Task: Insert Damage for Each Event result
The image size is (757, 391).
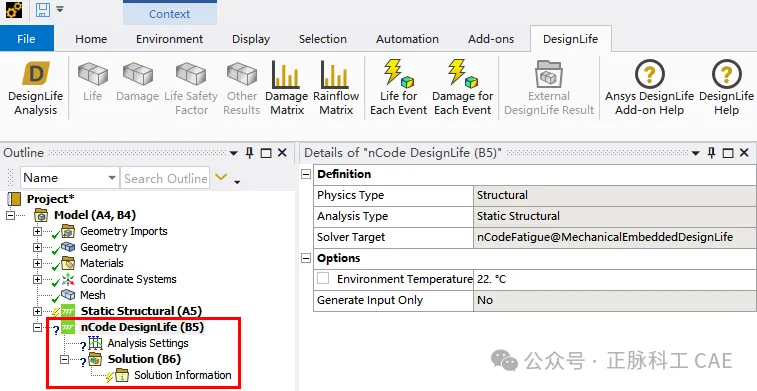Action: pos(463,88)
